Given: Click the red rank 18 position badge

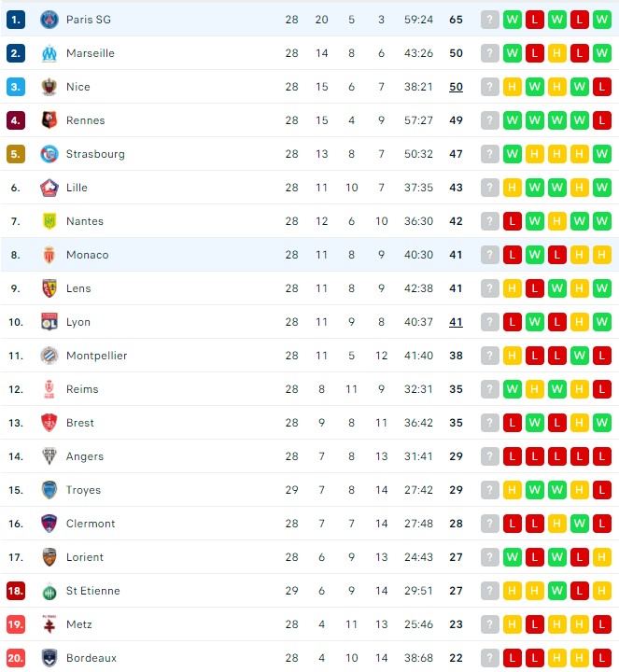Looking at the screenshot, I should 16,591.
